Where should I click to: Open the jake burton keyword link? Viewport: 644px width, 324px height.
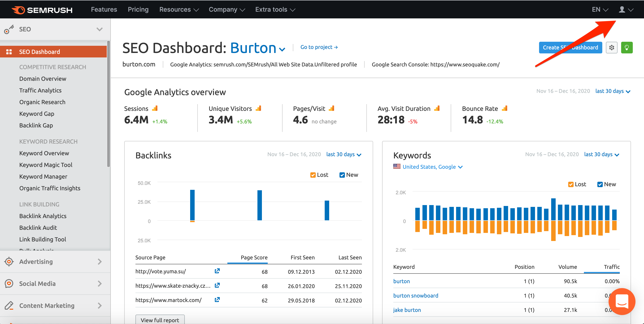(407, 310)
